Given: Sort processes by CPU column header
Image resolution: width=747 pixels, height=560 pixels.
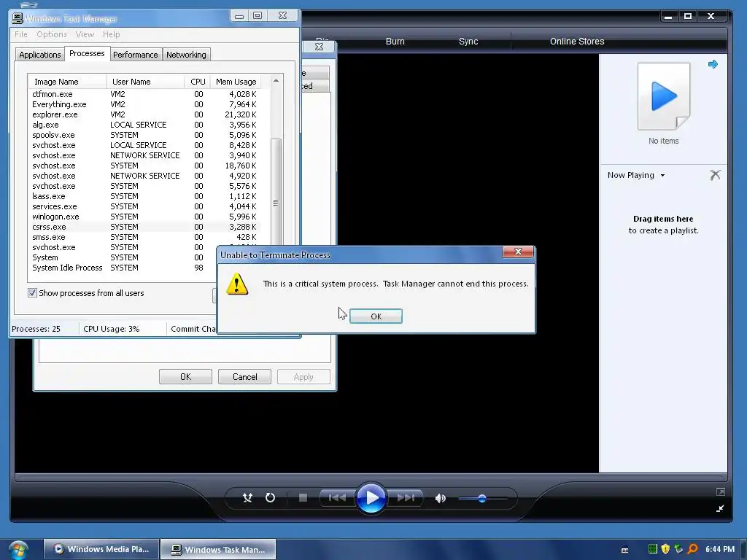Looking at the screenshot, I should [x=197, y=82].
